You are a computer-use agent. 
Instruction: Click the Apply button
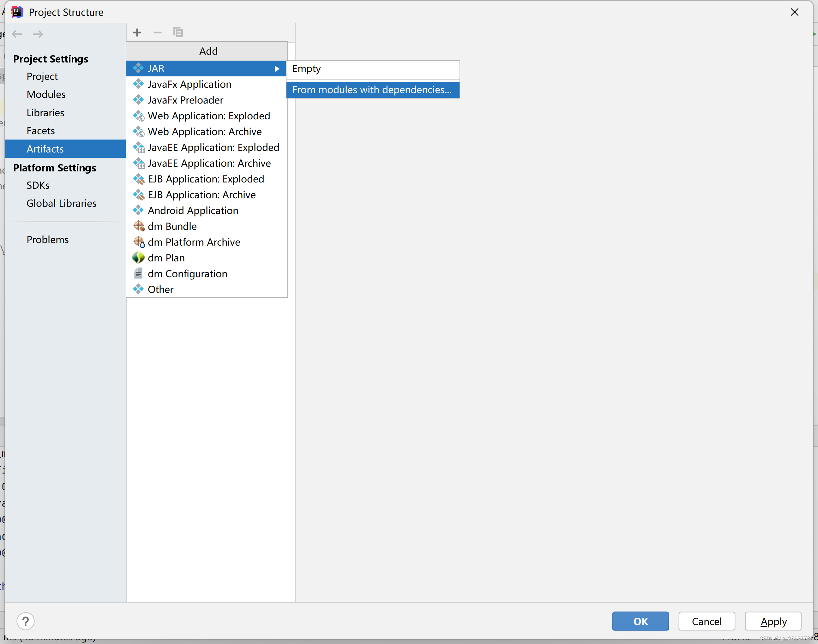click(x=773, y=621)
